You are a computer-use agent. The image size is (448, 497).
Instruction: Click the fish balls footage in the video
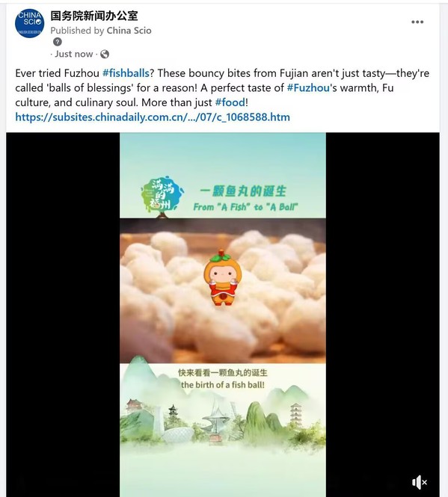[223, 291]
